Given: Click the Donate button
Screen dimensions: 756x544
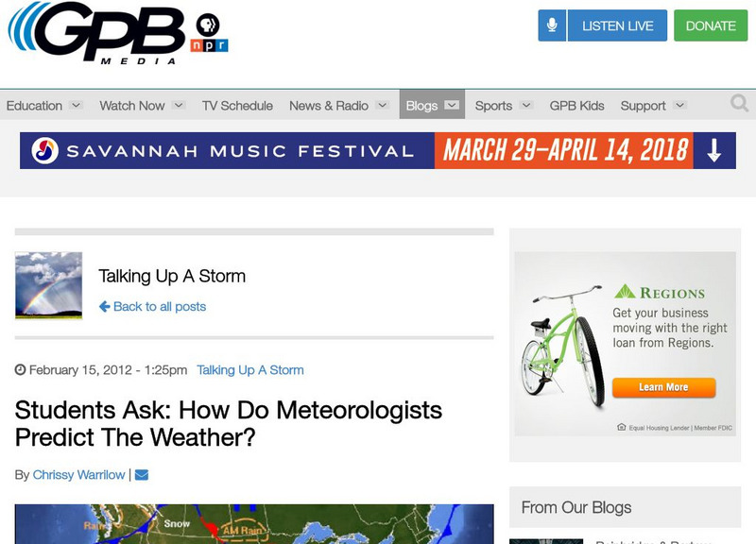Looking at the screenshot, I should click(711, 25).
